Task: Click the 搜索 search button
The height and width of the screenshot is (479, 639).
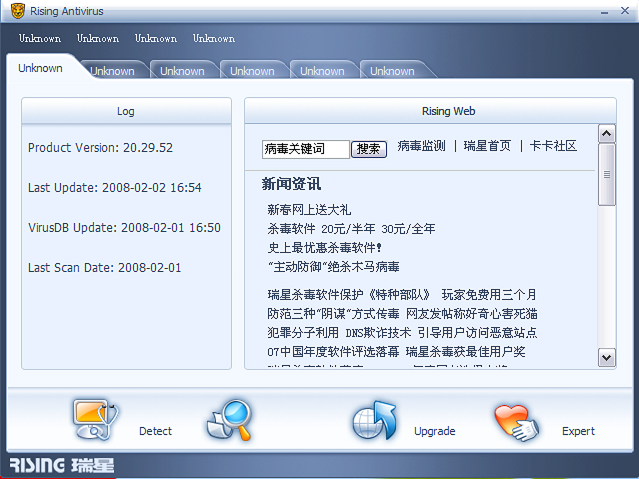Action: (369, 149)
